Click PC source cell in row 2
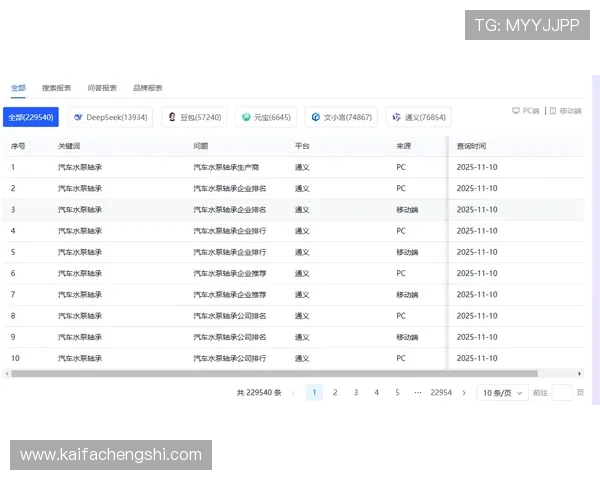Screen dimensions: 600x480 (401, 188)
